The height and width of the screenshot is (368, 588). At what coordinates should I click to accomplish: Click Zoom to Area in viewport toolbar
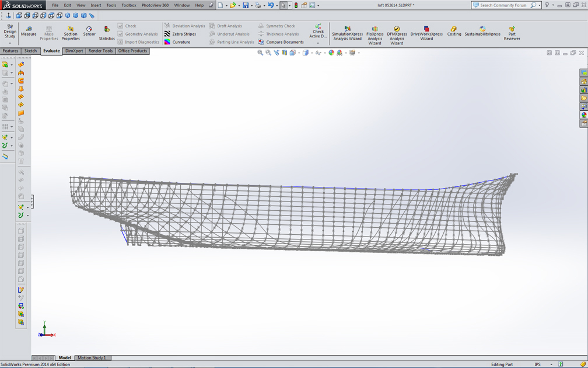click(x=268, y=53)
